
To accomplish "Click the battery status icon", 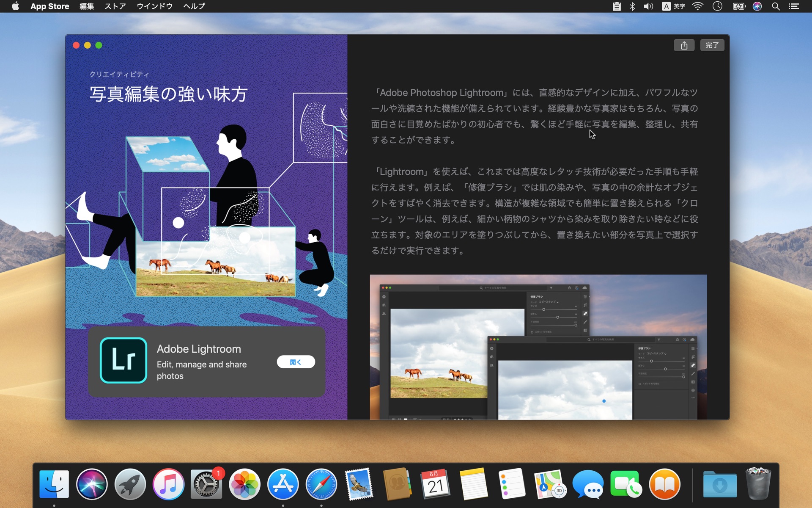I will 739,6.
